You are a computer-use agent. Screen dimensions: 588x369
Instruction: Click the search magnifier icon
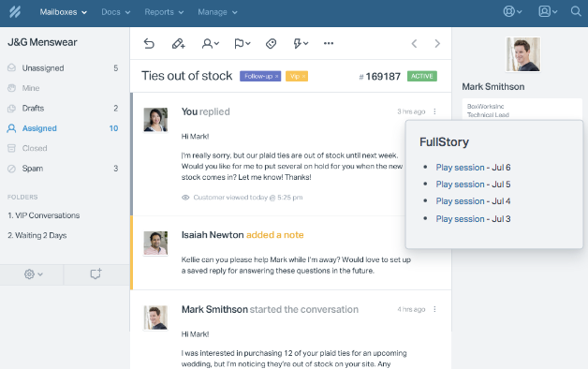click(576, 11)
